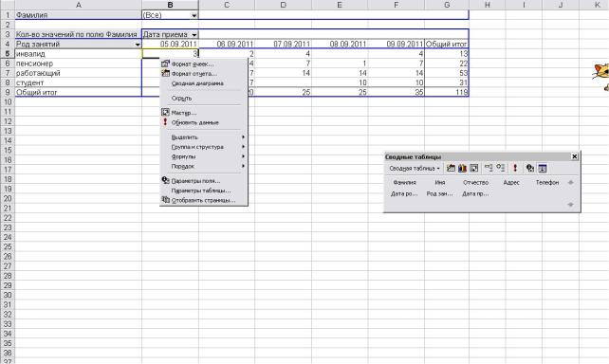Image resolution: width=609 pixels, height=364 pixels.
Task: Expand the Формулы submenu
Action: coord(204,156)
